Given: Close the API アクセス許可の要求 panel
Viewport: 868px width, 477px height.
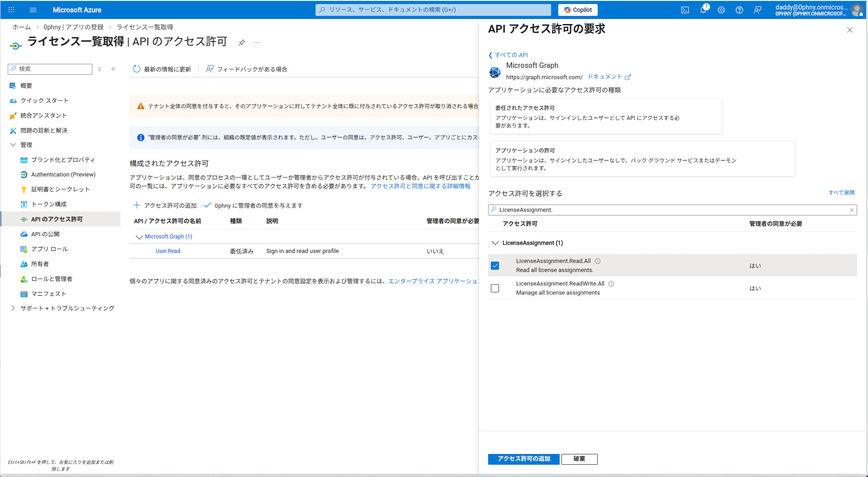Looking at the screenshot, I should (x=850, y=30).
